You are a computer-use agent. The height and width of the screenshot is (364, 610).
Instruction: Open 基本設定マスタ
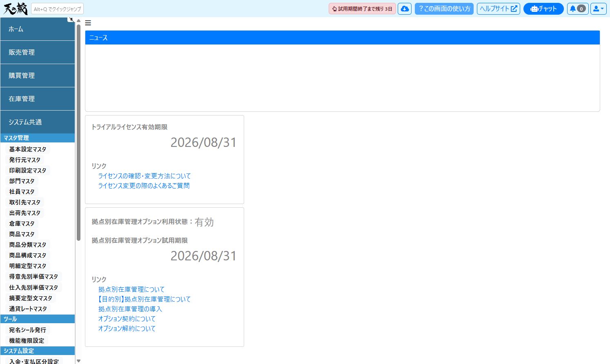click(28, 149)
